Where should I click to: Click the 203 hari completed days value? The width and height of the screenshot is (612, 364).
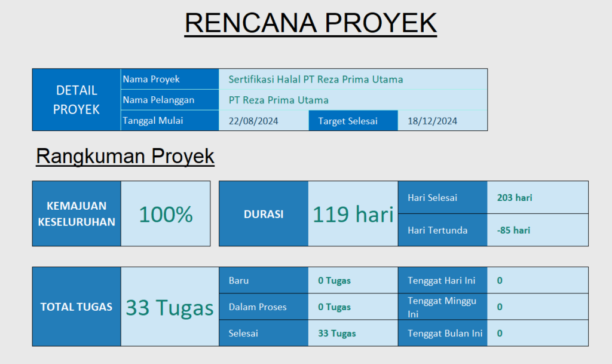515,197
